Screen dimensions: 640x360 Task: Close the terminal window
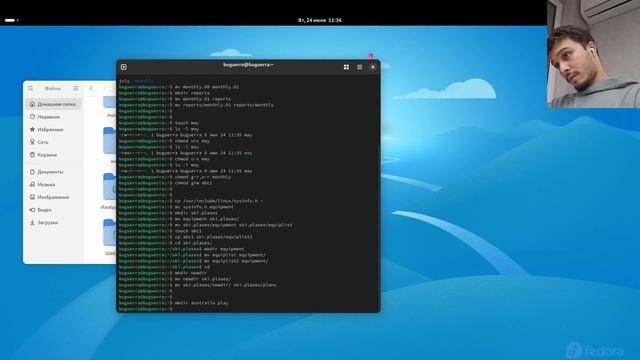click(373, 67)
